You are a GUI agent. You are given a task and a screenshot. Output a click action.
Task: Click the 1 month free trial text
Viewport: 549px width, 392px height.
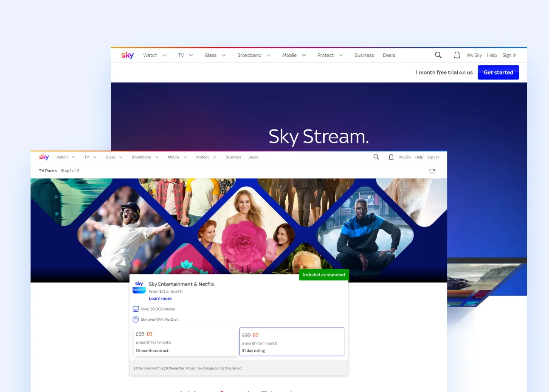pyautogui.click(x=444, y=73)
